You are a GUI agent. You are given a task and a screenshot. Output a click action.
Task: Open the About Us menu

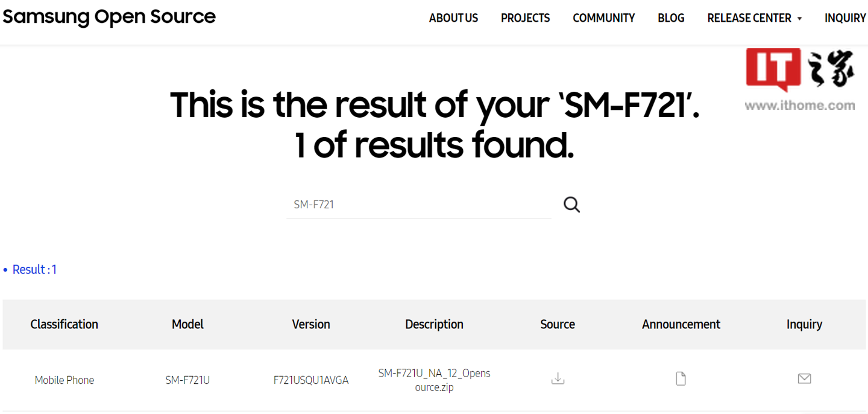point(453,18)
